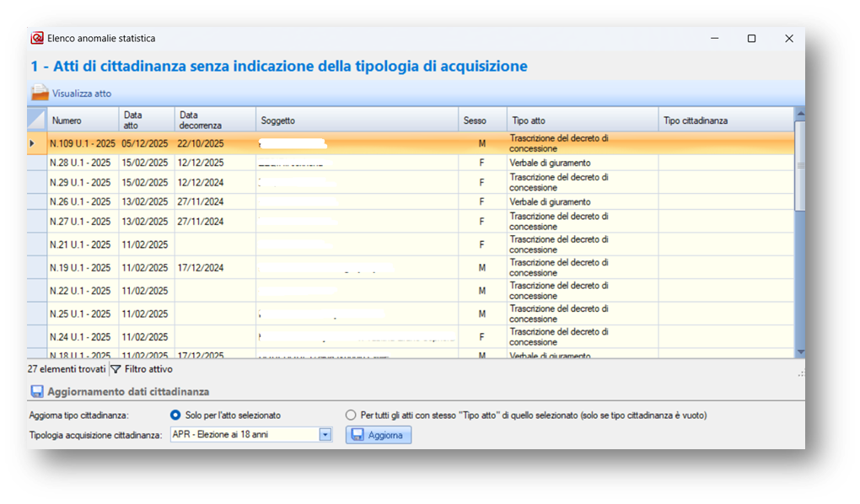Click the application icon in the title bar

37,39
